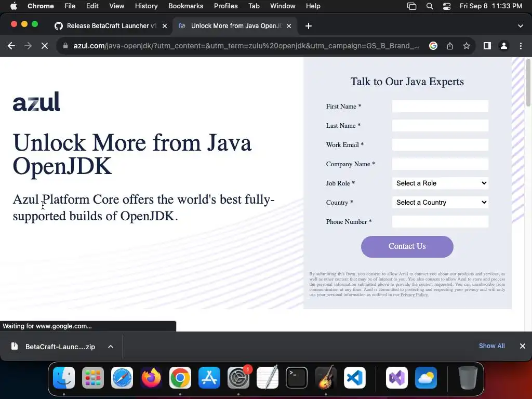Screen dimensions: 532x399
Task: Click the screen mirroring menu bar icon
Action: click(411, 6)
